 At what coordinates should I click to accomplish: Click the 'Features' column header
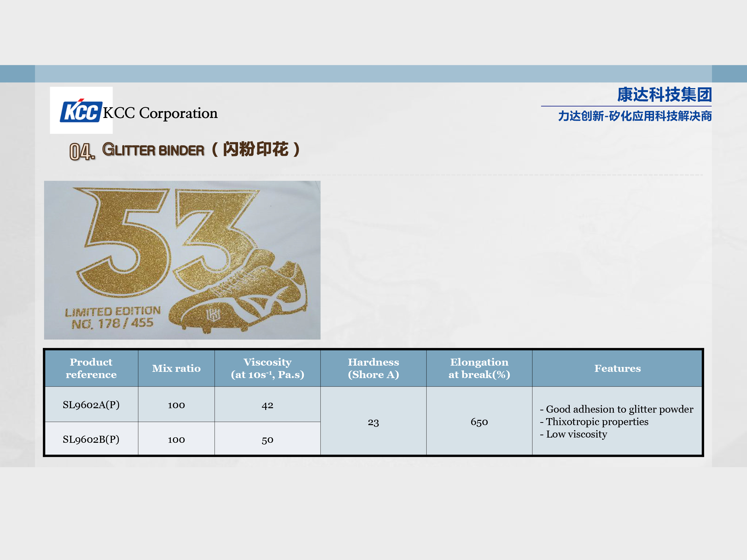[617, 368]
